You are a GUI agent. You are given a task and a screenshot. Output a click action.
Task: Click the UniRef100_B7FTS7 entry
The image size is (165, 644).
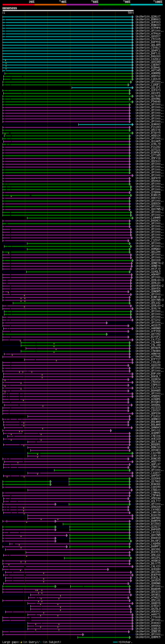point(148,360)
